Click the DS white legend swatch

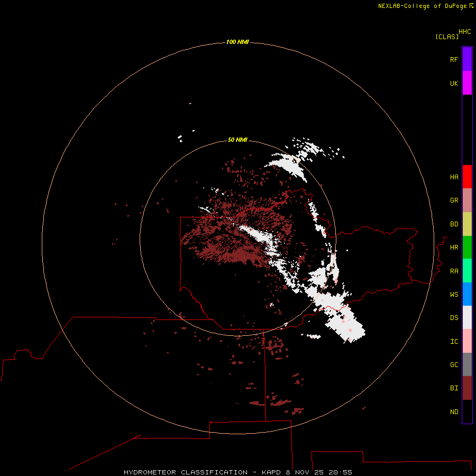pyautogui.click(x=467, y=317)
